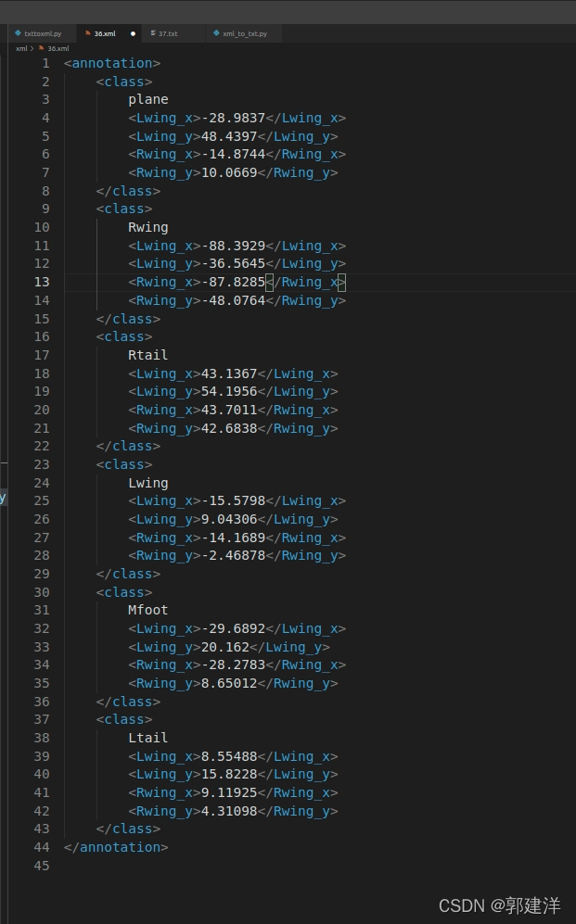This screenshot has width=576, height=924.
Task: Click the 'Lwing' class name on line 24
Action: point(148,483)
